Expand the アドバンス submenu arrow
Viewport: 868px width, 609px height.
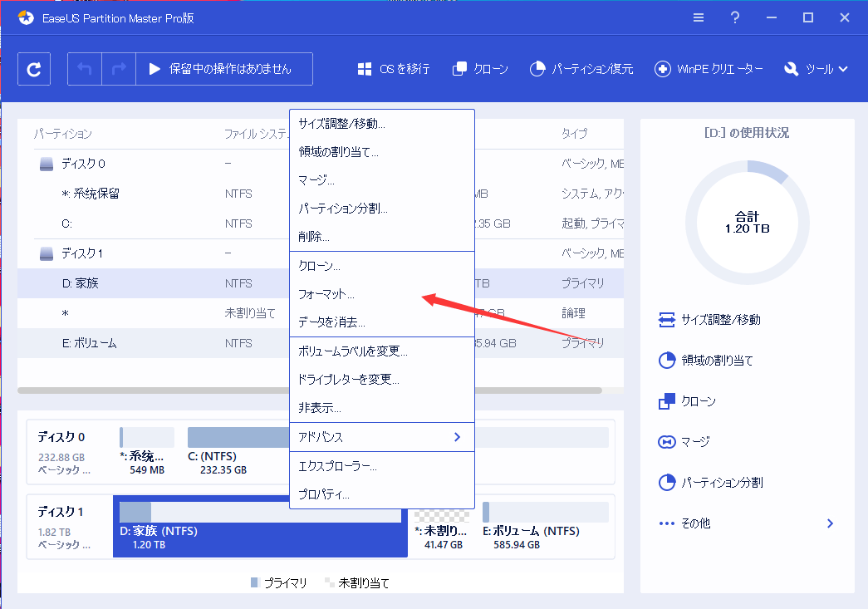pos(457,437)
